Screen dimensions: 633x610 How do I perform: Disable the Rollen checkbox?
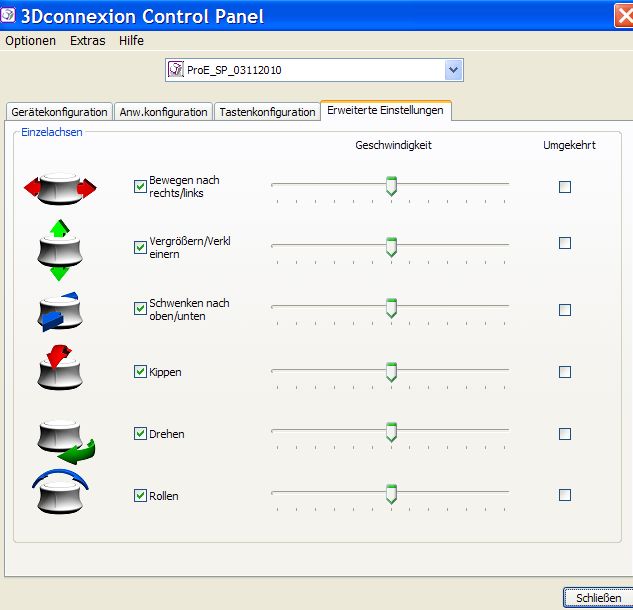coord(140,495)
